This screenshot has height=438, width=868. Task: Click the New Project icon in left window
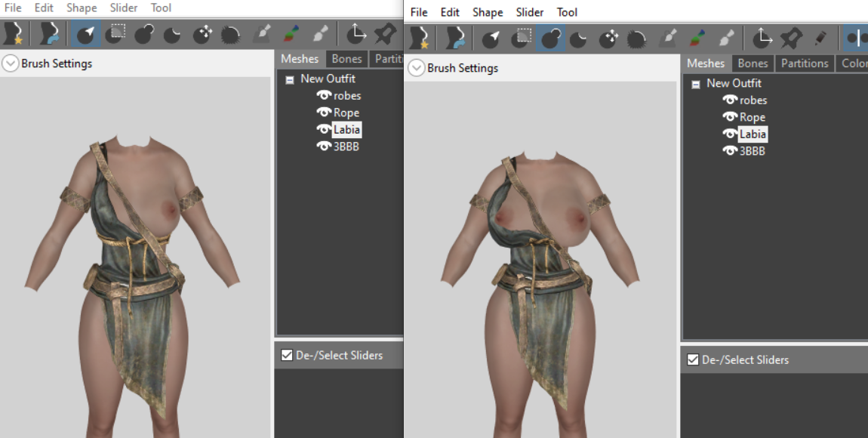click(x=14, y=34)
